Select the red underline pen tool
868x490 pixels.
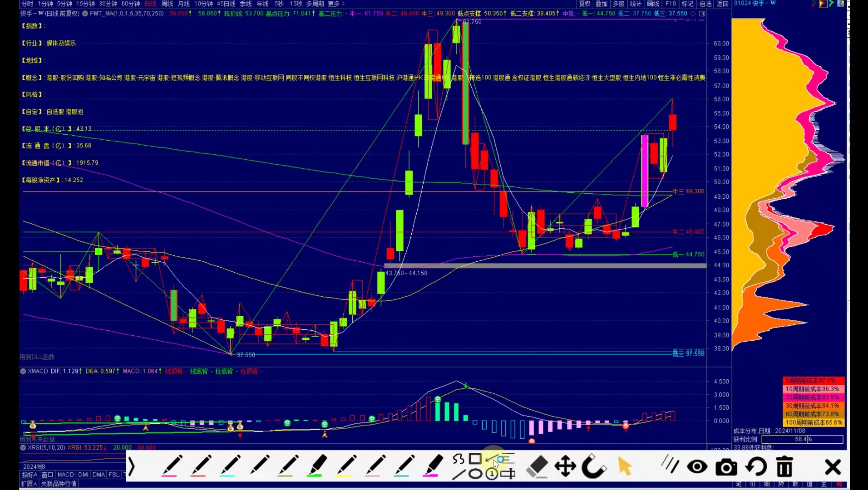[201, 466]
